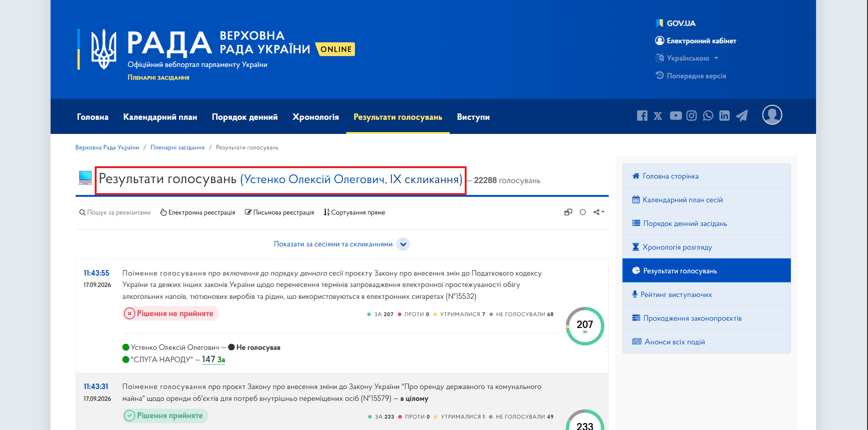Click the trident coat of arms logo
This screenshot has width=868, height=430.
pos(103,49)
